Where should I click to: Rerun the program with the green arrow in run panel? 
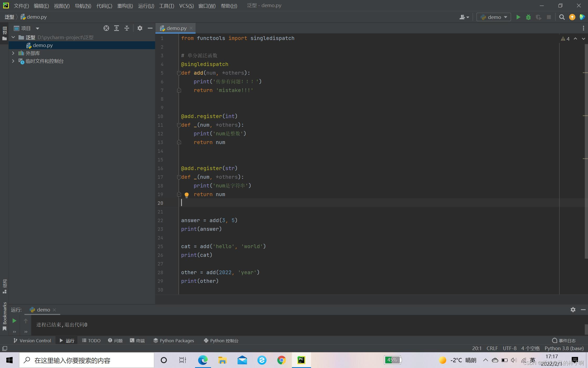click(x=14, y=321)
